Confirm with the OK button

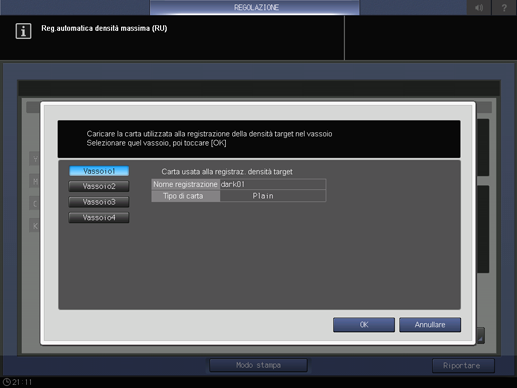[x=364, y=325]
